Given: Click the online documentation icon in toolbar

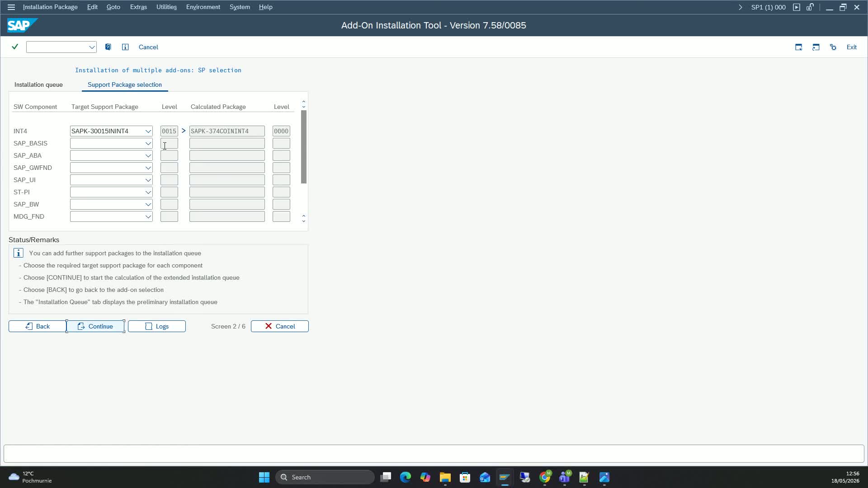Looking at the screenshot, I should (x=108, y=47).
